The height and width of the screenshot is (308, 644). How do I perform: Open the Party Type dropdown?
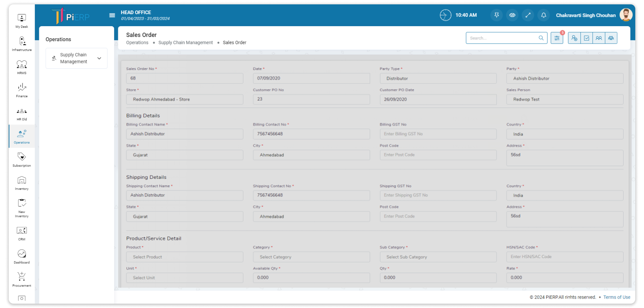(438, 79)
